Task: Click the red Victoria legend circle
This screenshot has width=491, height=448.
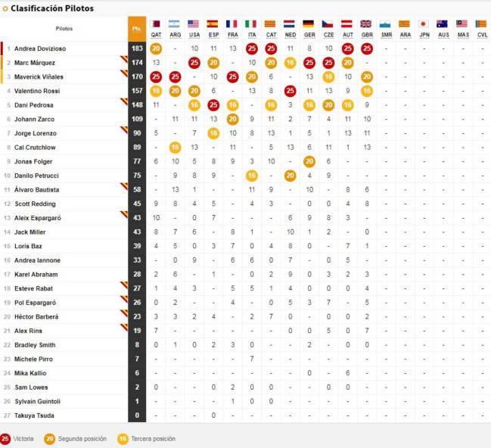Action: click(6, 438)
